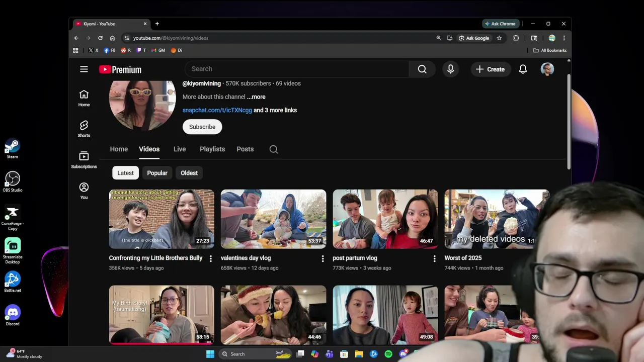The image size is (644, 362).
Task: Open the Create menu
Action: (x=491, y=69)
